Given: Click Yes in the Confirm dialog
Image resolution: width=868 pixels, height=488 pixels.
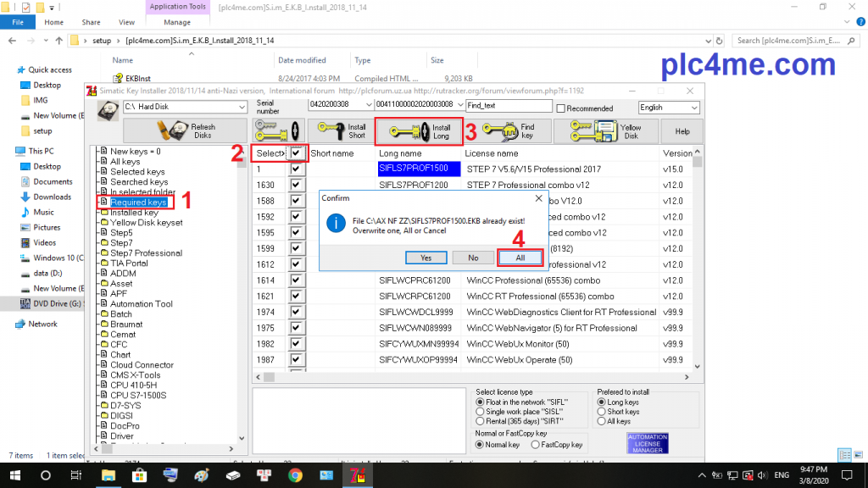Looking at the screenshot, I should [x=426, y=257].
